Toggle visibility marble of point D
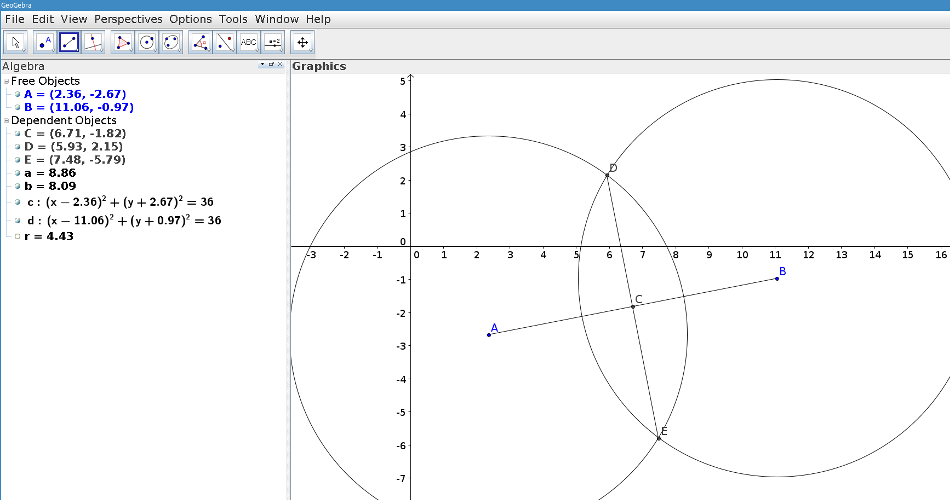 click(18, 147)
